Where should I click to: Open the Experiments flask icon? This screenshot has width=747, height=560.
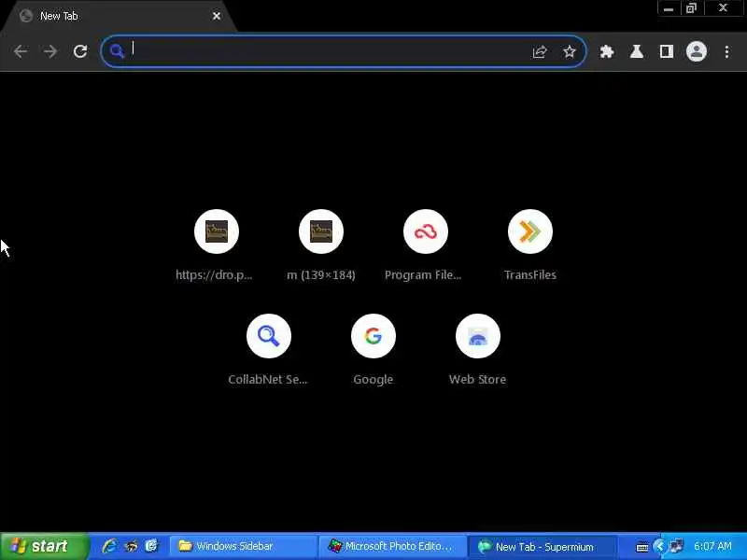pyautogui.click(x=637, y=51)
